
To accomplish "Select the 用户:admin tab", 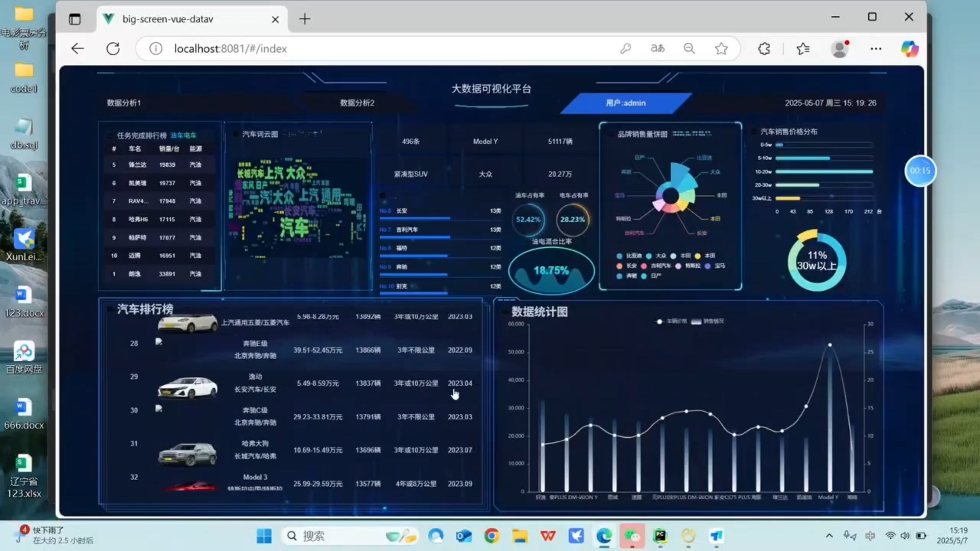I will pyautogui.click(x=626, y=103).
